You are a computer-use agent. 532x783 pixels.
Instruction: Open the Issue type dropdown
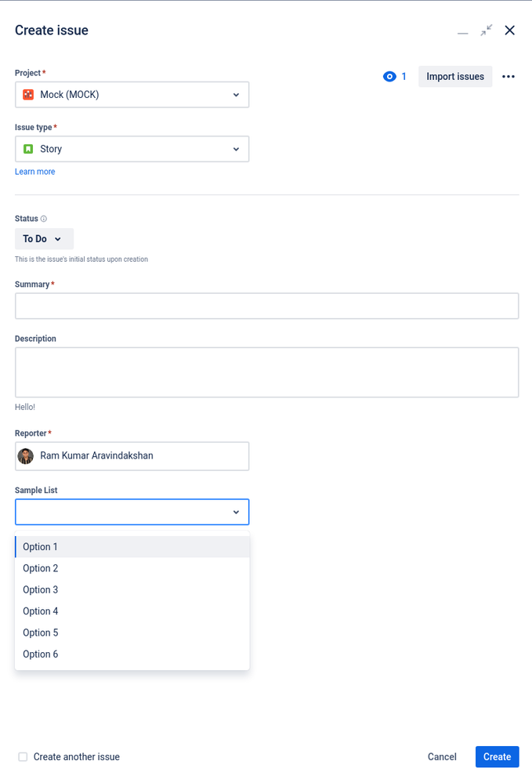[132, 149]
